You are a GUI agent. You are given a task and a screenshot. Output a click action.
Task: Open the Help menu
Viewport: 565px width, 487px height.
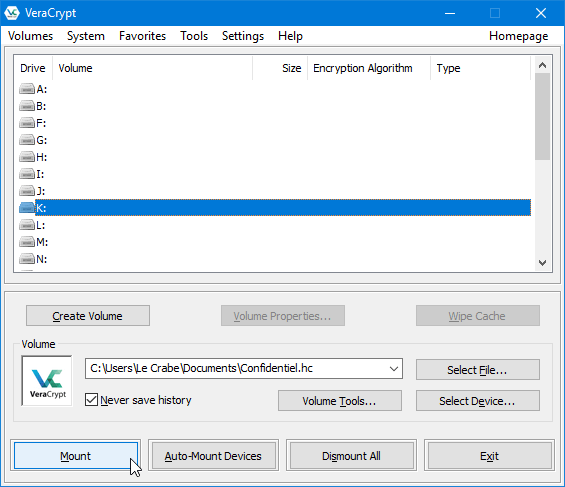click(x=290, y=36)
